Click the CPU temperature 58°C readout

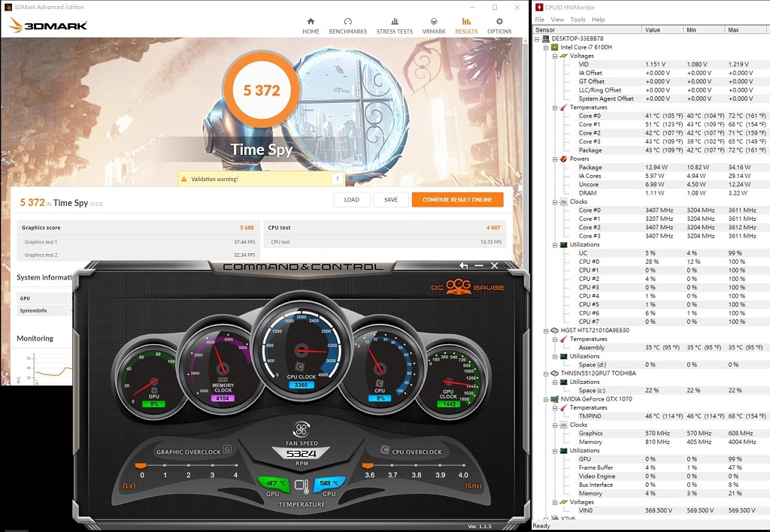click(x=329, y=483)
